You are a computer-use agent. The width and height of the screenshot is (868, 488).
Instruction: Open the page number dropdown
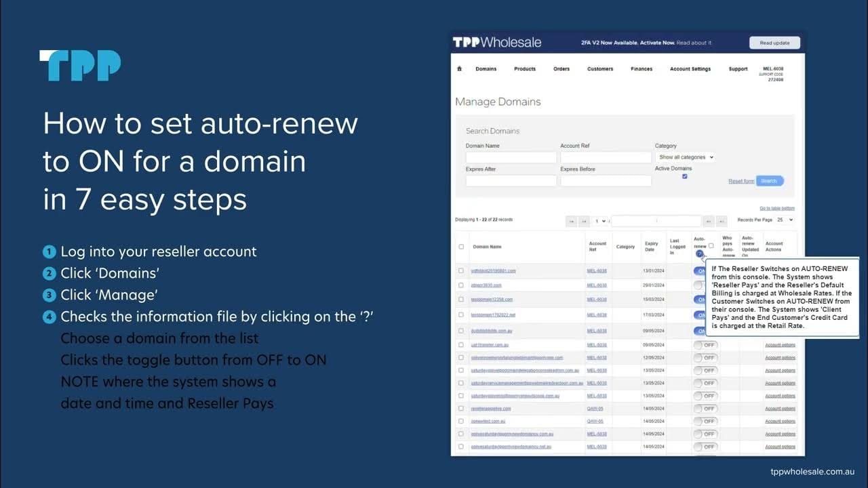point(599,221)
